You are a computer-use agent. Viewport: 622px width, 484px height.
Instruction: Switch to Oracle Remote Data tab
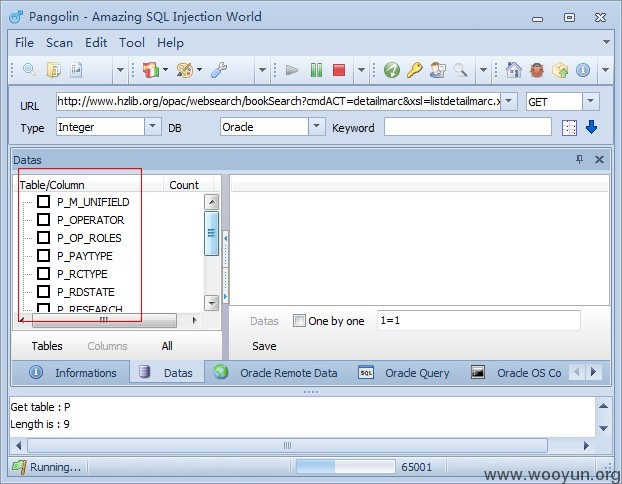click(276, 373)
